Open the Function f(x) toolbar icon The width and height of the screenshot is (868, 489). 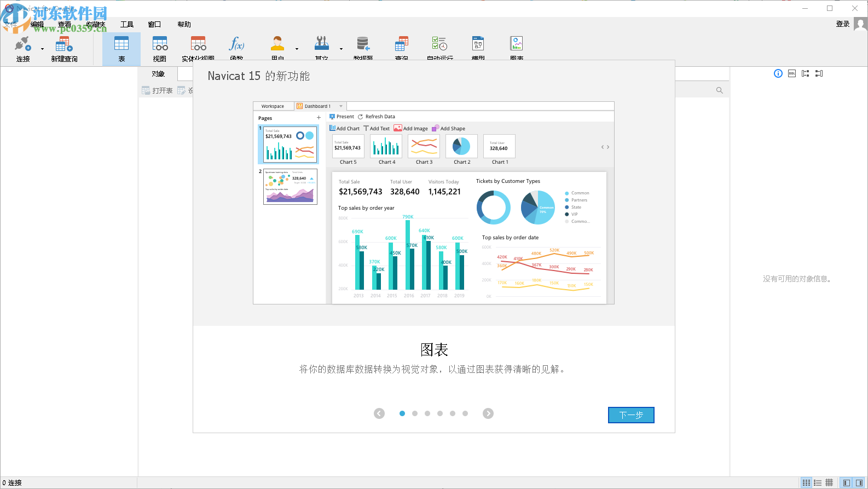coord(236,49)
